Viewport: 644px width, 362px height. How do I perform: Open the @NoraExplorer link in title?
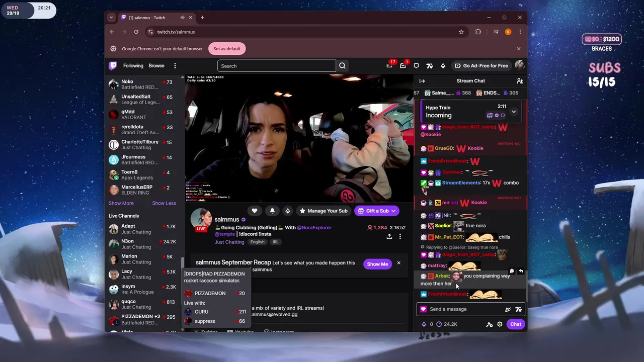[314, 228]
